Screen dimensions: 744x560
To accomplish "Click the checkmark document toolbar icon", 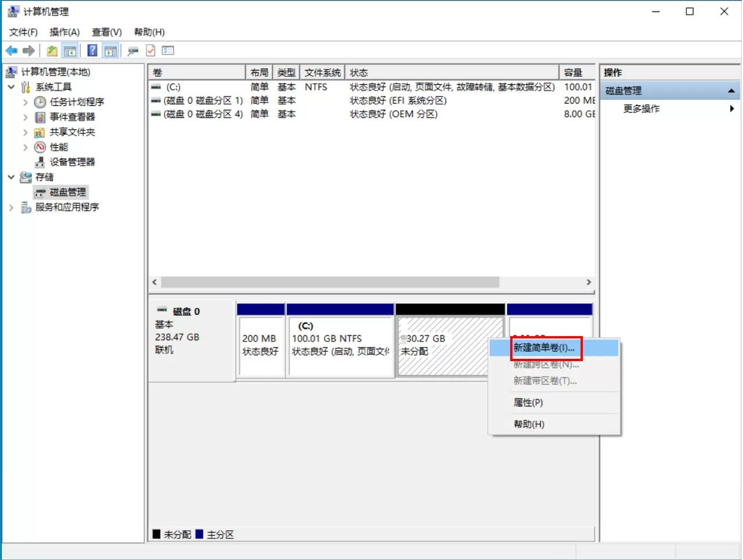I will [x=151, y=51].
